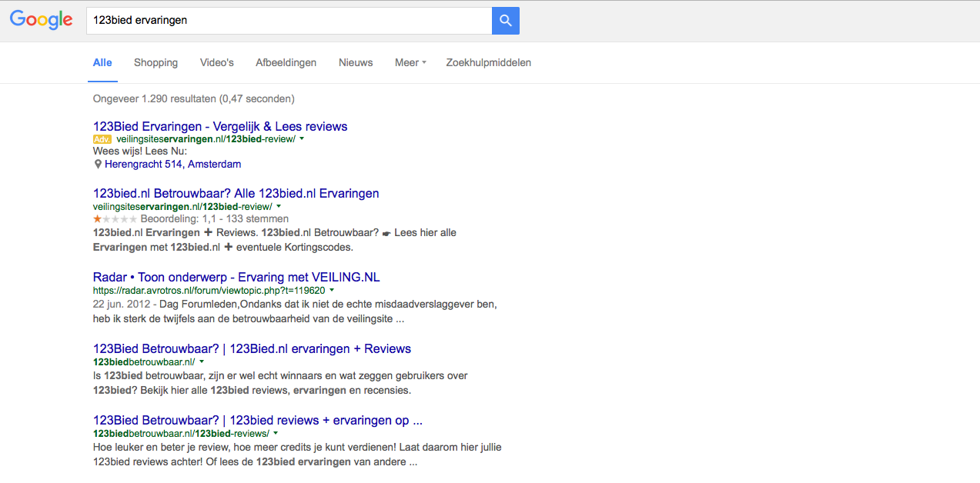This screenshot has height=483, width=980.
Task: Click the map pin icon beside Herengracht 514
Action: pos(98,164)
